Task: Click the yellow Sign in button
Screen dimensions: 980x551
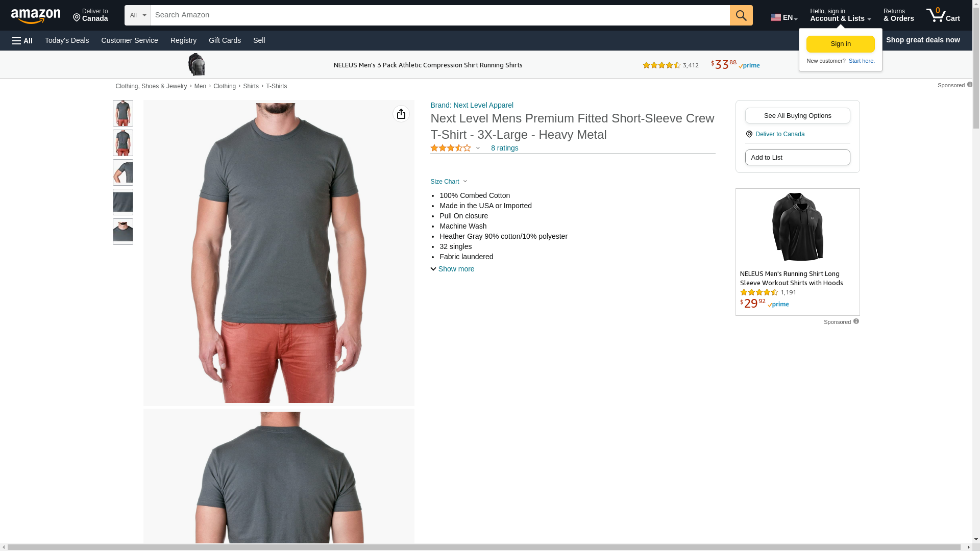Action: coord(840,44)
